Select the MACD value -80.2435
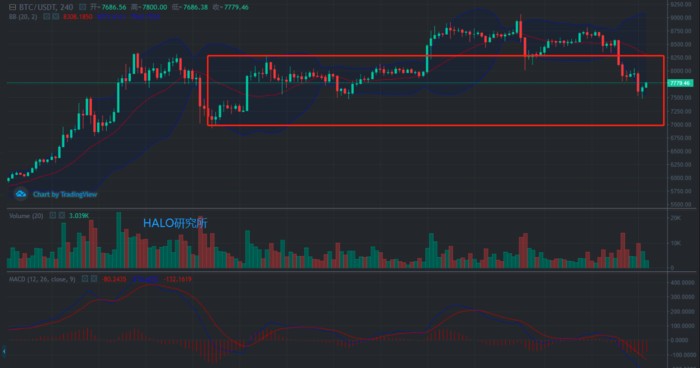The image size is (700, 368). (114, 279)
